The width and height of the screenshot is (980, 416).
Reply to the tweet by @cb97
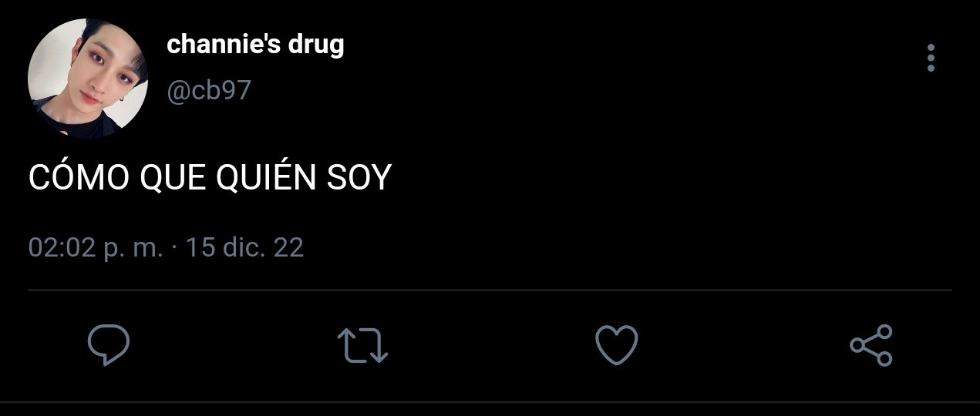tap(108, 344)
